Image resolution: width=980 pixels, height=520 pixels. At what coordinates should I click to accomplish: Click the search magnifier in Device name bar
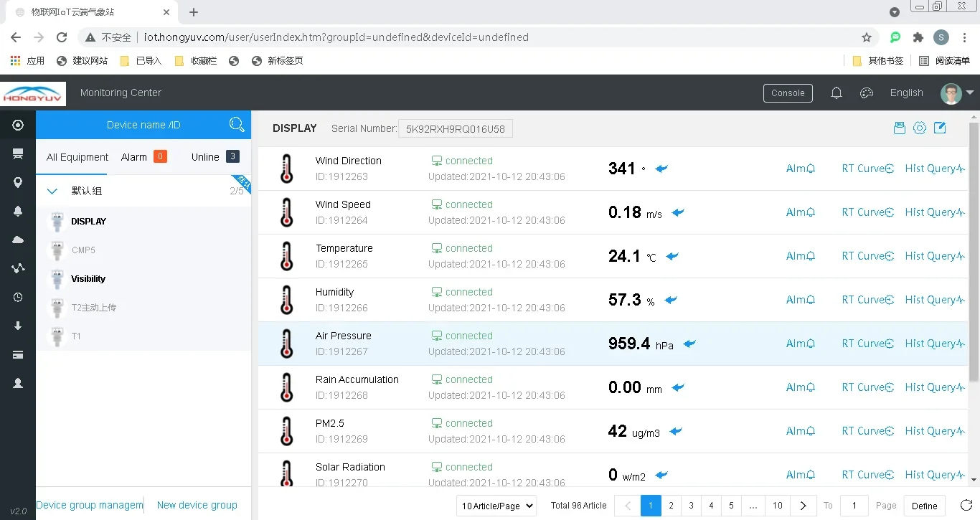(x=237, y=125)
